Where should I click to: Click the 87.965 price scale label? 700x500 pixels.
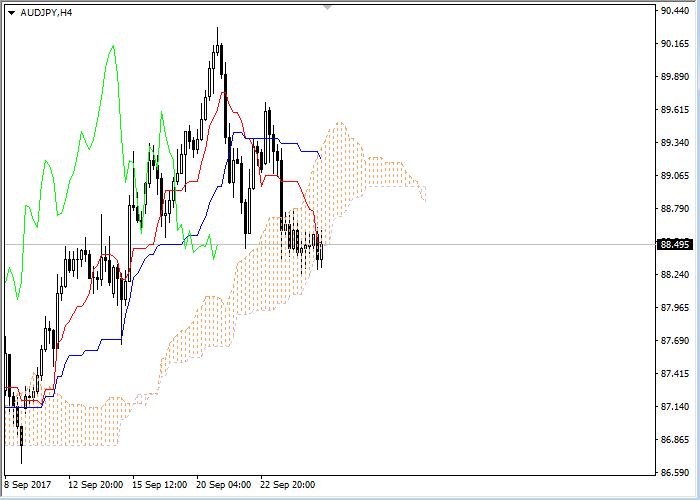[675, 308]
